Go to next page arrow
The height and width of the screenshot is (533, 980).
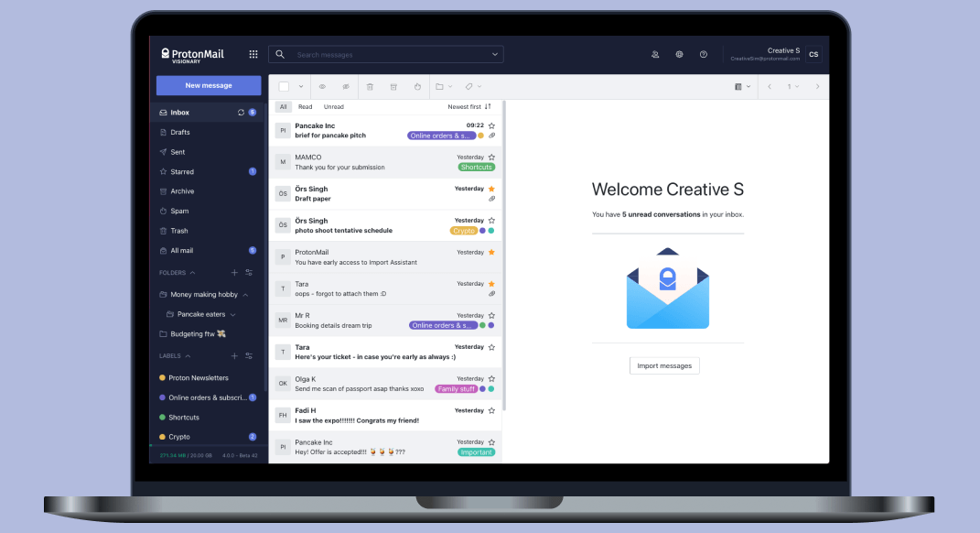click(x=817, y=87)
